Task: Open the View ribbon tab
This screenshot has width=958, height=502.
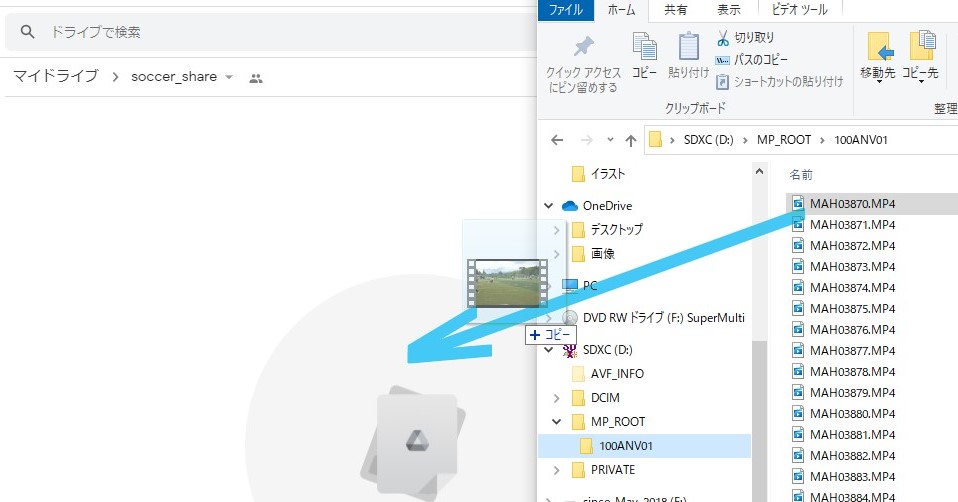Action: 729,10
